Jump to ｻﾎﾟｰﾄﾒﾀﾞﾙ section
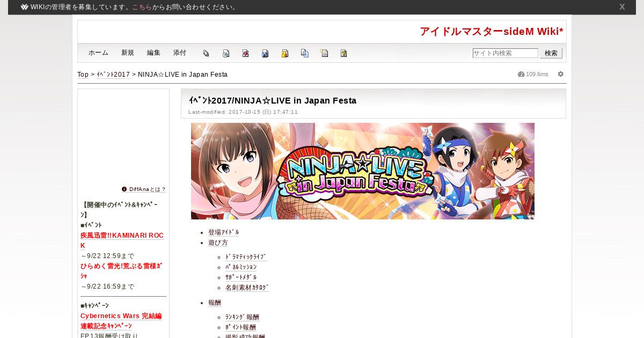The width and height of the screenshot is (644, 338). point(241,277)
